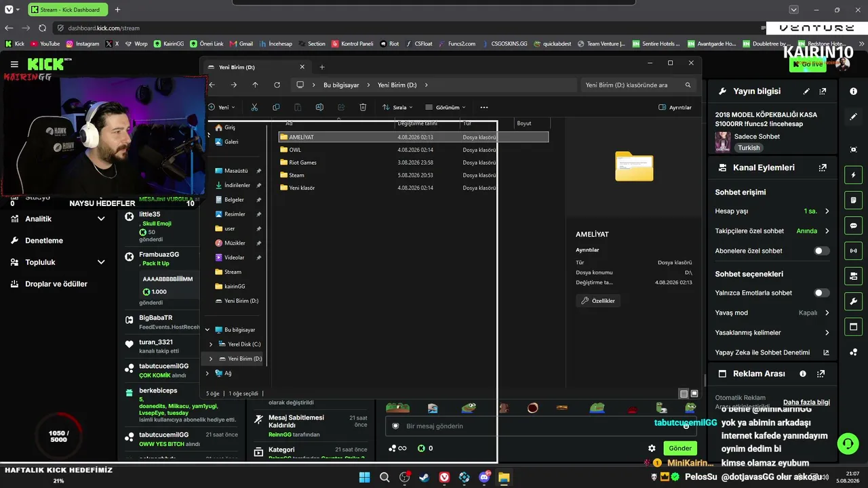Go back in File Explorer navigation
The image size is (868, 488).
click(212, 85)
